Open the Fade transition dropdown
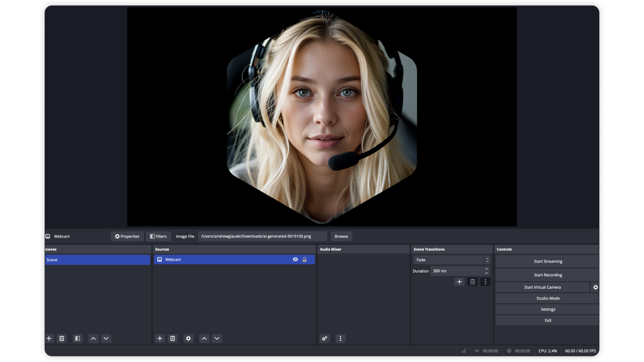 [450, 259]
